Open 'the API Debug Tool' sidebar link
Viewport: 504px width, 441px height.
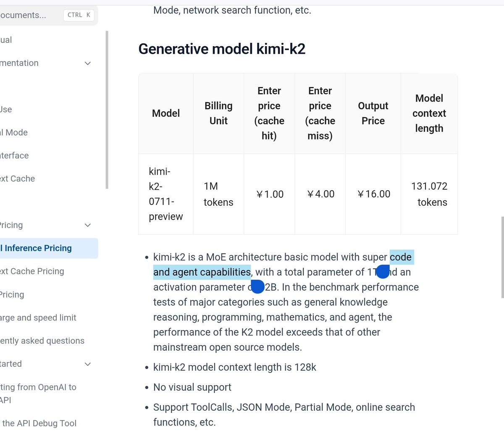point(39,423)
